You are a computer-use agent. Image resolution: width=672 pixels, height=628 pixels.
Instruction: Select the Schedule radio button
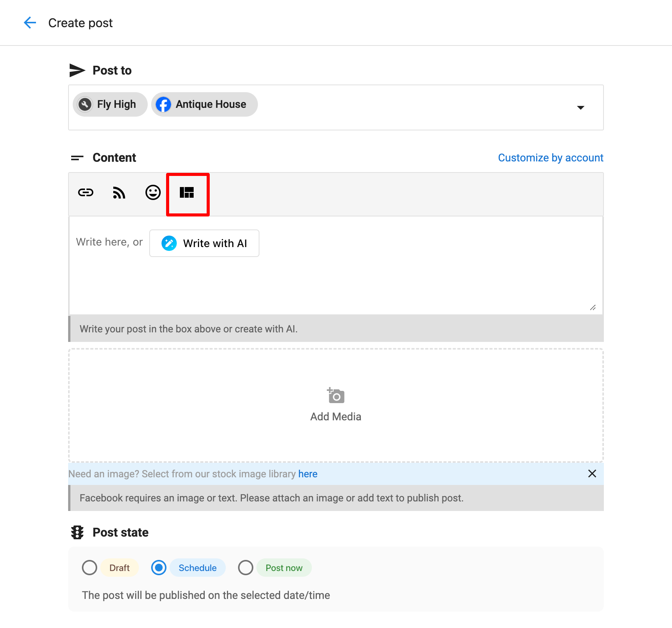pos(159,568)
